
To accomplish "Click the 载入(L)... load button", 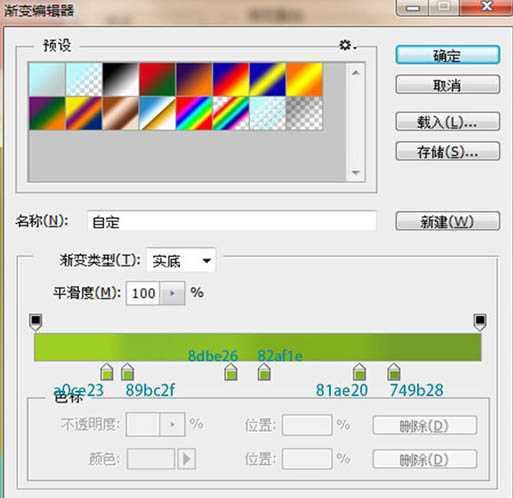I will 448,122.
